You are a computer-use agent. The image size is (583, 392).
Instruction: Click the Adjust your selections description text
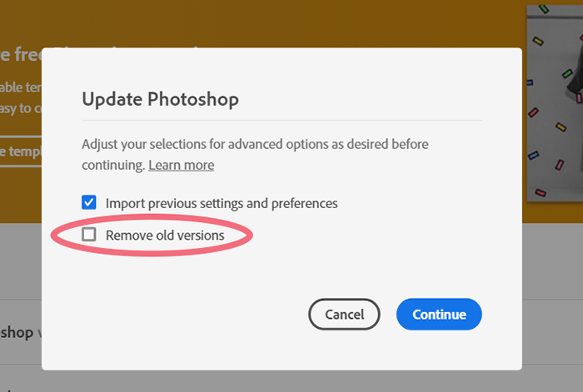click(x=255, y=154)
